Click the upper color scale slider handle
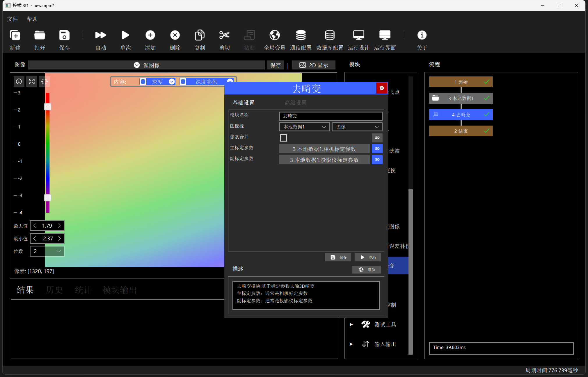This screenshot has width=588, height=377. (x=48, y=107)
